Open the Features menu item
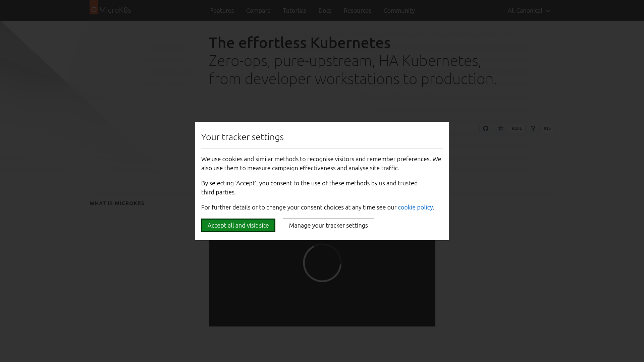This screenshot has height=362, width=644. coord(222,10)
